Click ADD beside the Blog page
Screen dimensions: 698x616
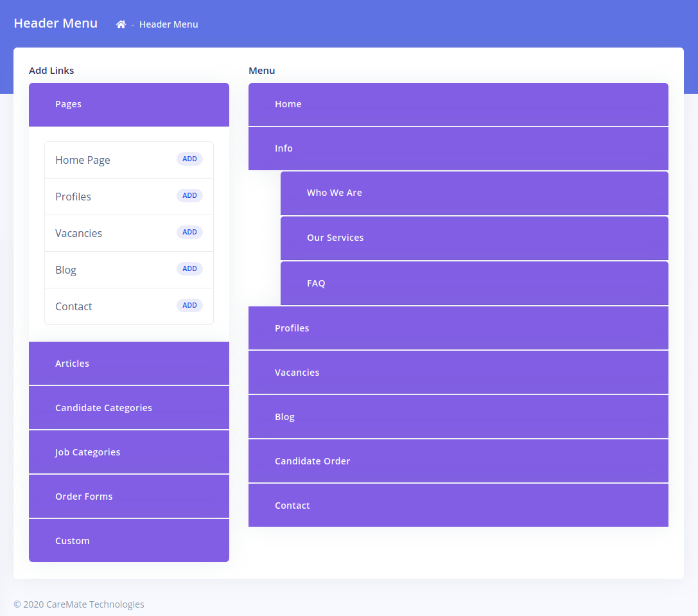click(x=189, y=269)
